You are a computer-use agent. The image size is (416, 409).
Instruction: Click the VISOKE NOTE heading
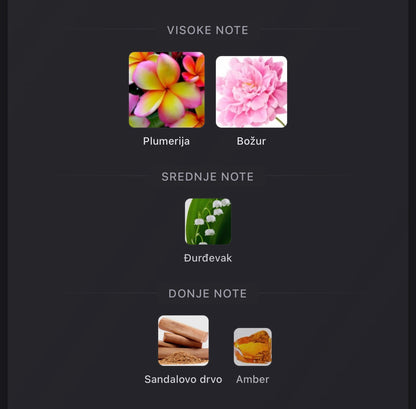click(x=208, y=30)
